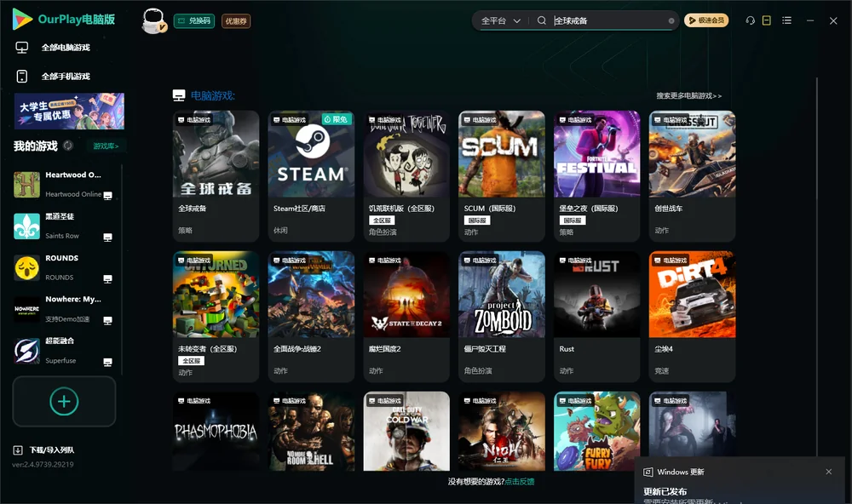
Task: Click PC icon on Nowhere row
Action: point(107,320)
